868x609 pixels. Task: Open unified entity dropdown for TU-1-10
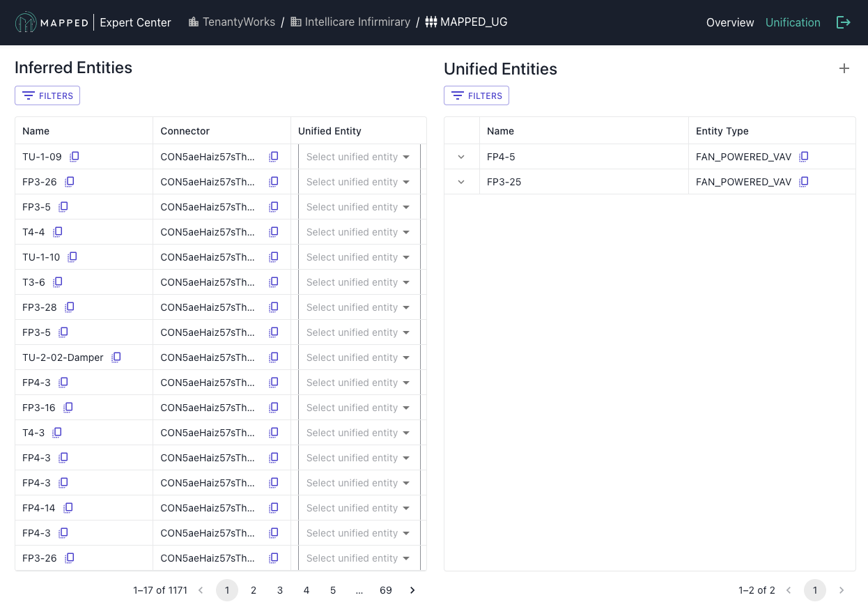[x=359, y=257]
